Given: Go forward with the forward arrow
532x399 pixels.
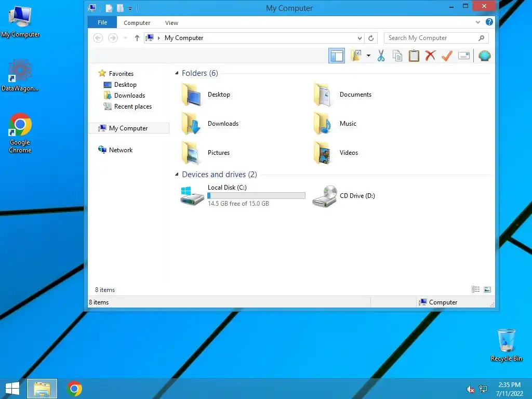Looking at the screenshot, I should (113, 38).
